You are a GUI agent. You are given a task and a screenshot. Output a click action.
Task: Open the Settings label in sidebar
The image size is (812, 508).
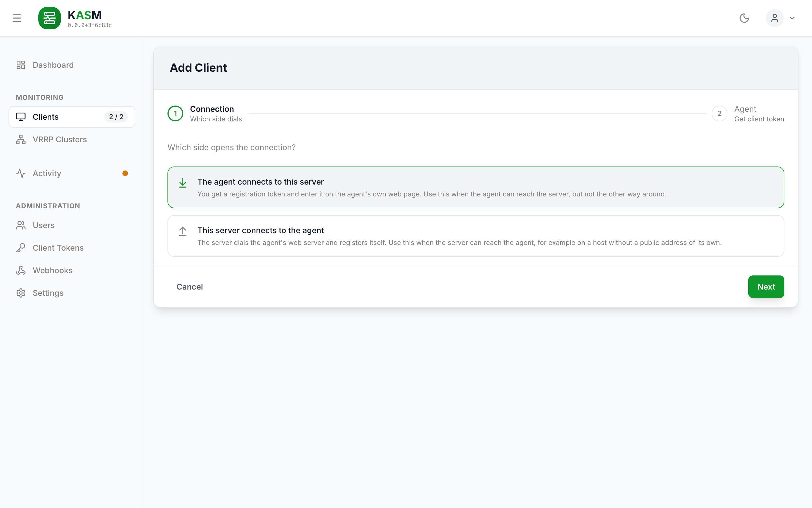(48, 293)
